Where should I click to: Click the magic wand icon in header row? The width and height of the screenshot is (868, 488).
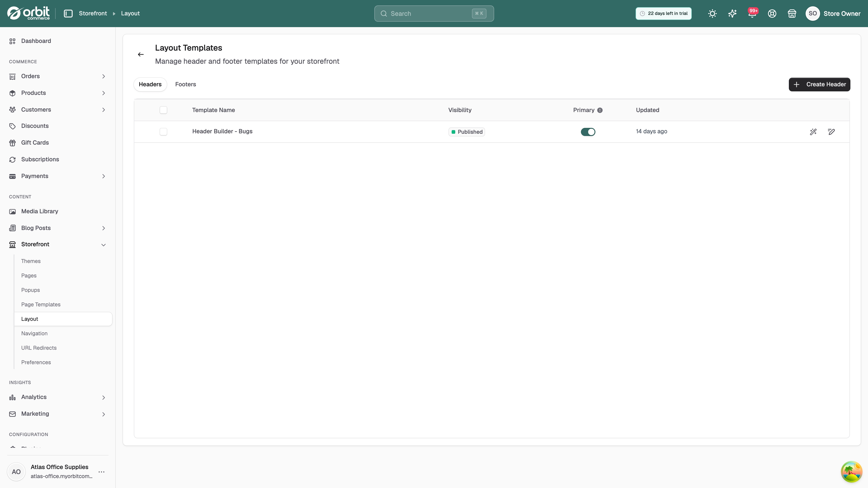point(813,132)
